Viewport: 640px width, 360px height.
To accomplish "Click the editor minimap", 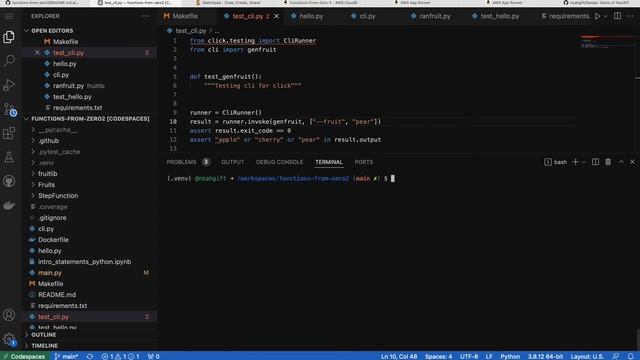I will click(x=607, y=41).
